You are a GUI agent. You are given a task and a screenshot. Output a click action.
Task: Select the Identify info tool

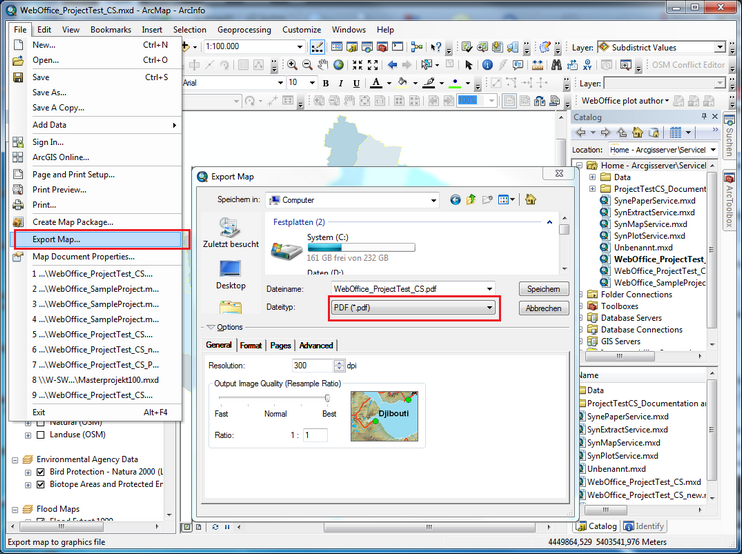tap(487, 65)
